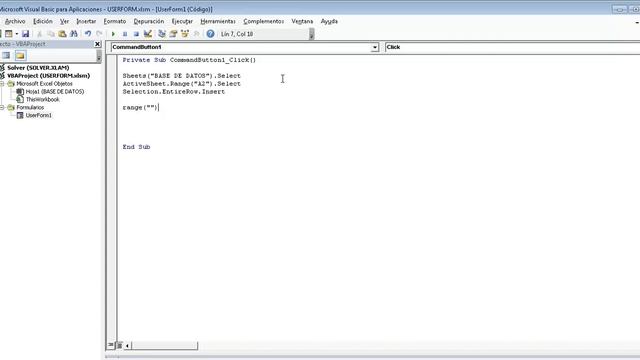This screenshot has height=360, width=640.
Task: Click the Procedure View button
Action: coord(111,345)
